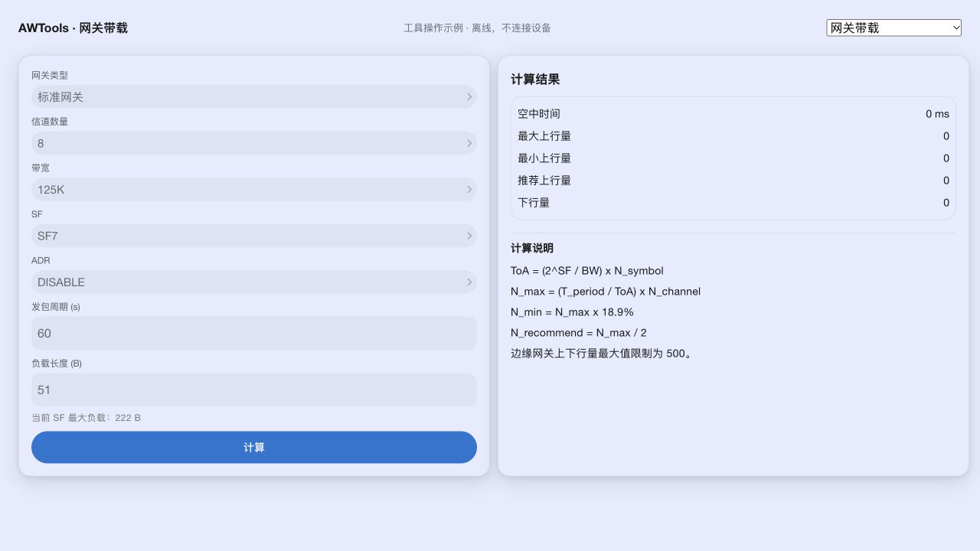This screenshot has height=551, width=980.
Task: Open the 信道数量 field showing 8
Action: pos(254,143)
